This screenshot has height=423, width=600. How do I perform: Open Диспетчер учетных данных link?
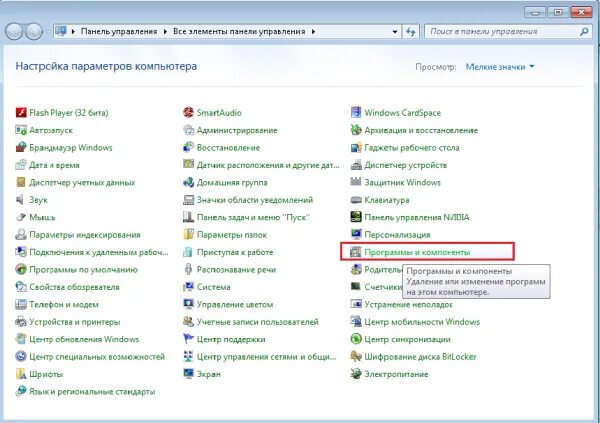(82, 183)
